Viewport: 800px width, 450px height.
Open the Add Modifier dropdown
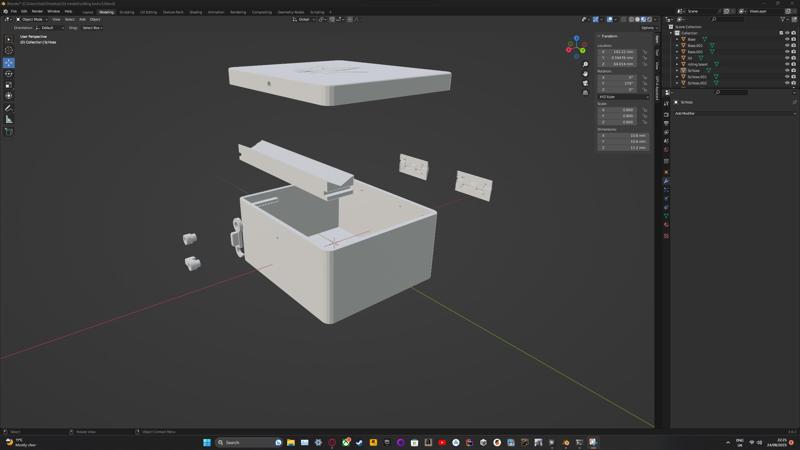tap(734, 113)
